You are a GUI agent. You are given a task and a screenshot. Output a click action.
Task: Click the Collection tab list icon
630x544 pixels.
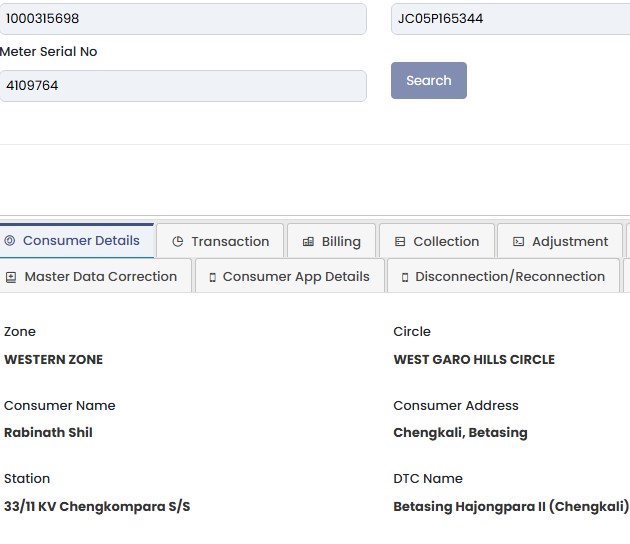(400, 242)
